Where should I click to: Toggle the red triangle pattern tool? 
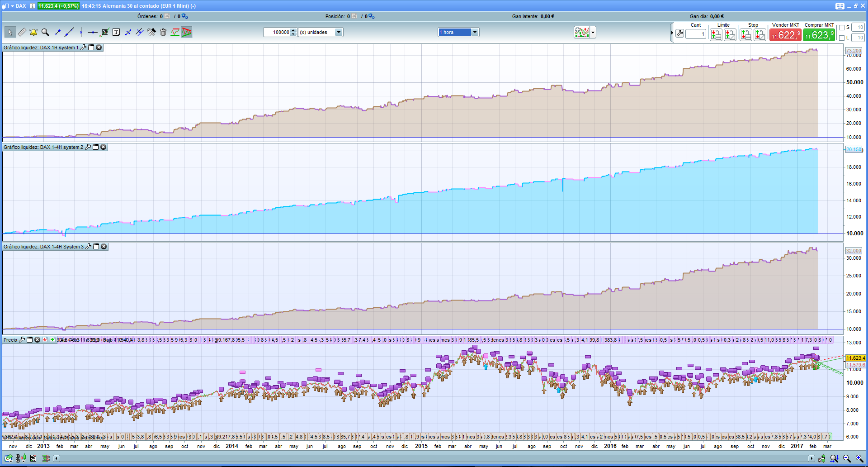click(x=187, y=32)
